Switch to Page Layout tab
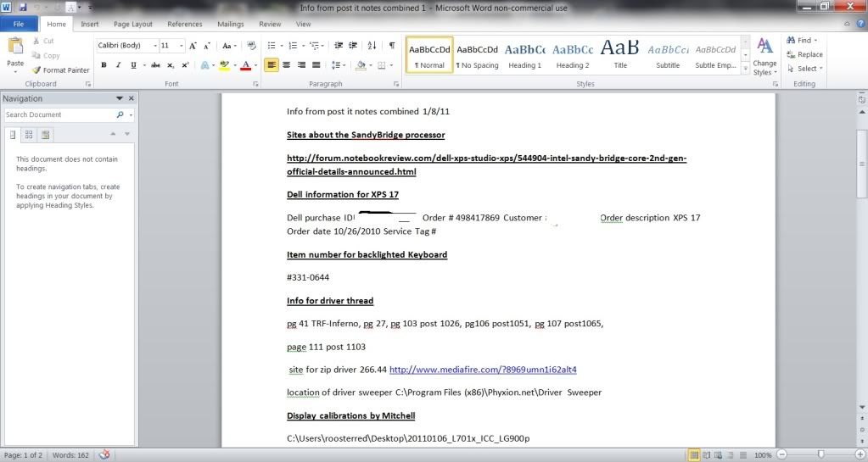Viewport: 868px width, 462px height. pyautogui.click(x=133, y=25)
